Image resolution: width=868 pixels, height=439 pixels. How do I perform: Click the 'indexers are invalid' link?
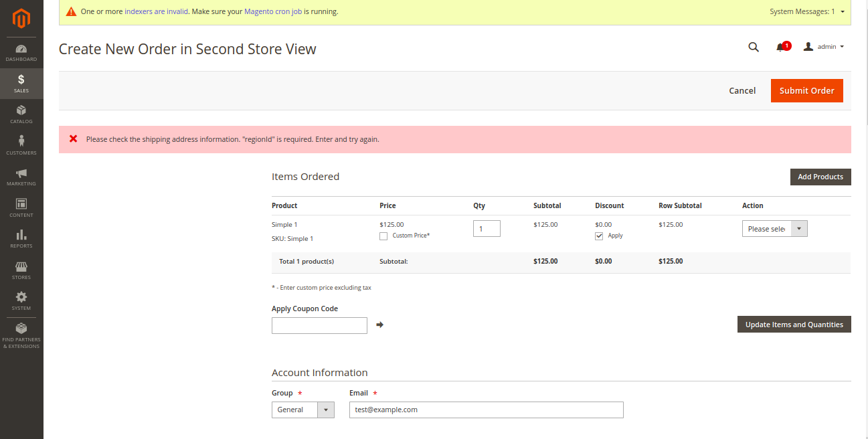[156, 11]
